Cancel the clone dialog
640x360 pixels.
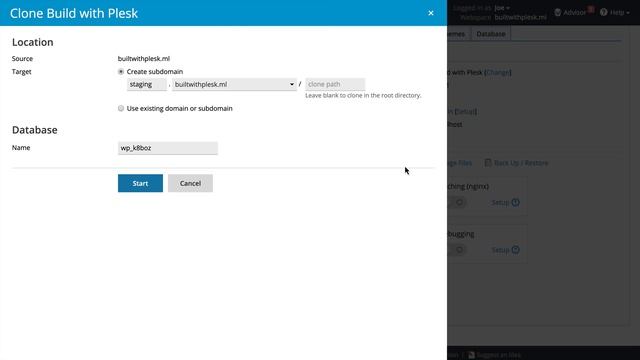pyautogui.click(x=190, y=183)
